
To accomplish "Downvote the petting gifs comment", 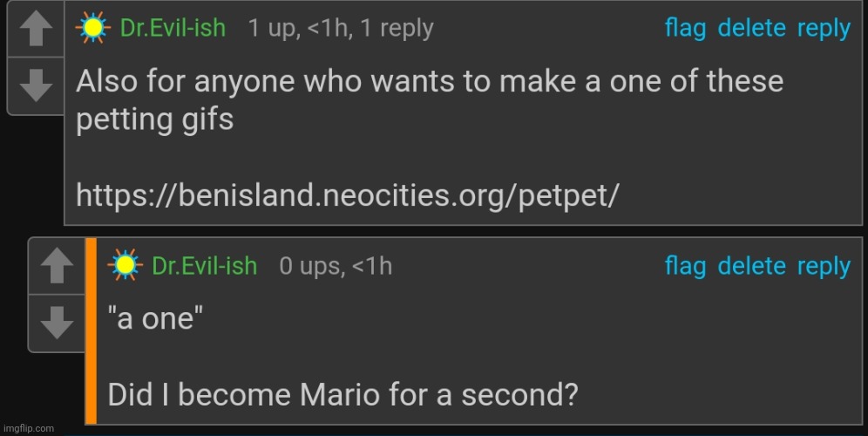I will tap(36, 85).
